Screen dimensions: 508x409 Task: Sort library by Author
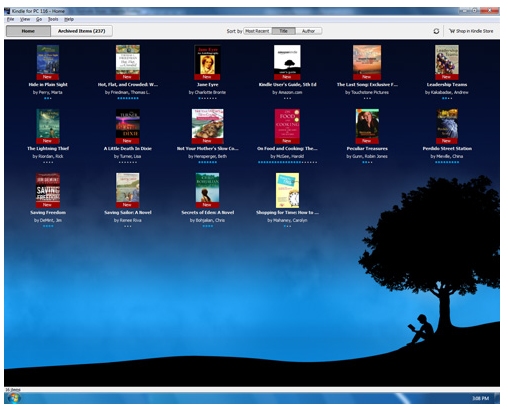click(x=308, y=31)
